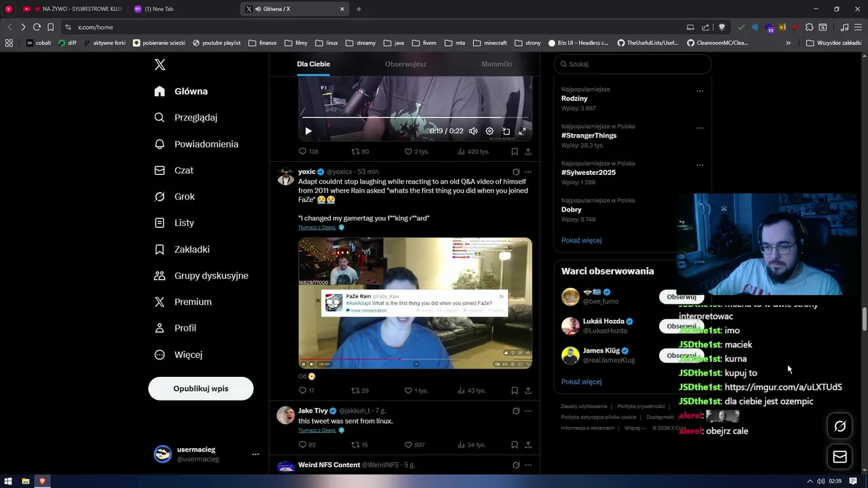The width and height of the screenshot is (868, 488).
Task: Reload the page in browser toolbar
Action: [37, 27]
